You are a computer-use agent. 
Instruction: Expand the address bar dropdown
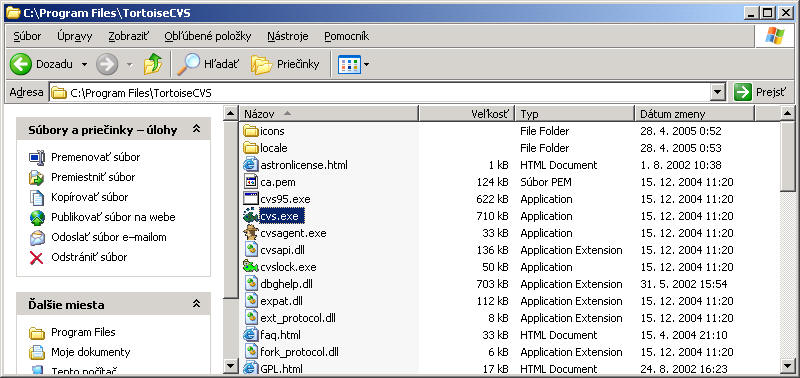718,93
